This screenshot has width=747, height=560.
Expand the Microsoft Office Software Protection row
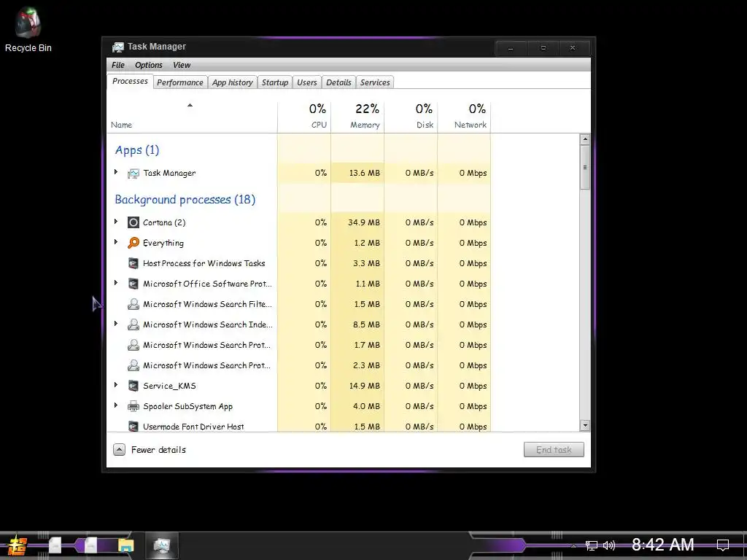[x=116, y=284]
